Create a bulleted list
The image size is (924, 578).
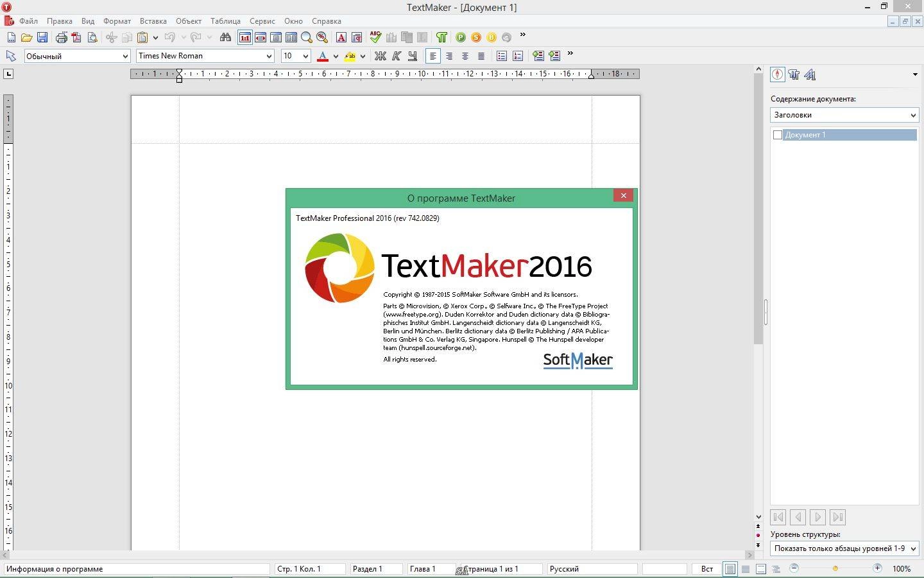tap(502, 56)
